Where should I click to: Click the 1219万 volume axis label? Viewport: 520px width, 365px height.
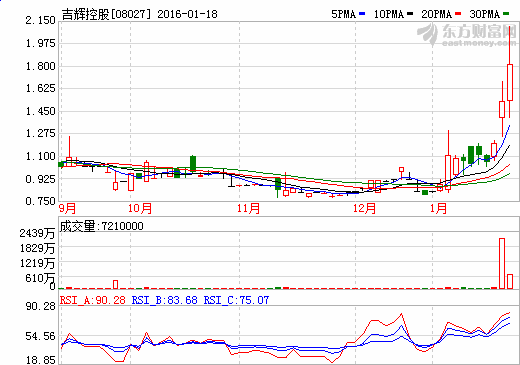tap(37, 263)
